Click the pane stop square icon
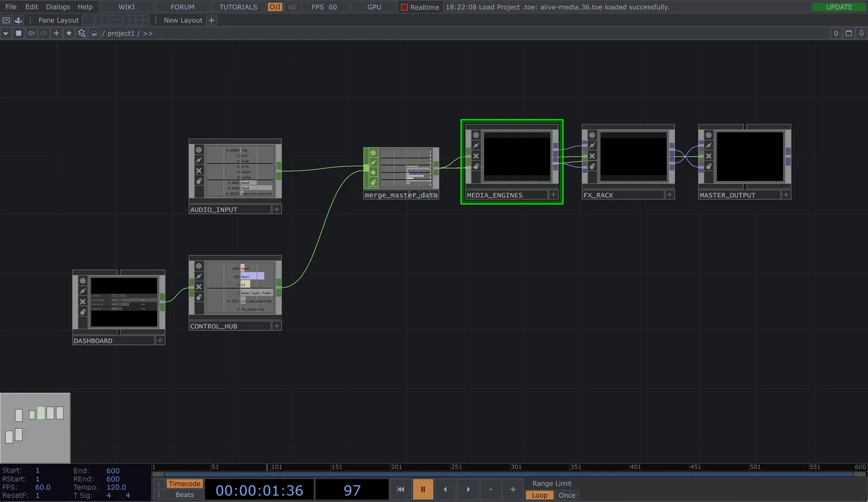868x502 pixels. [x=18, y=33]
